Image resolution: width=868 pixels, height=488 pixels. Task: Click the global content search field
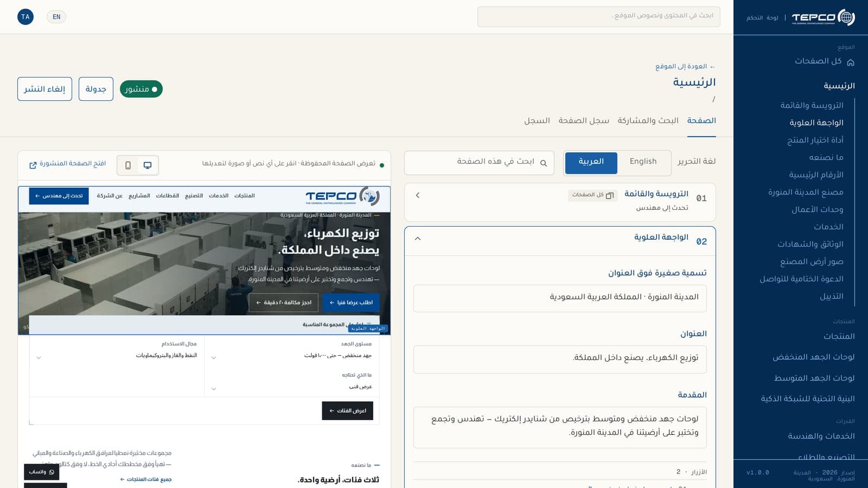(x=599, y=17)
